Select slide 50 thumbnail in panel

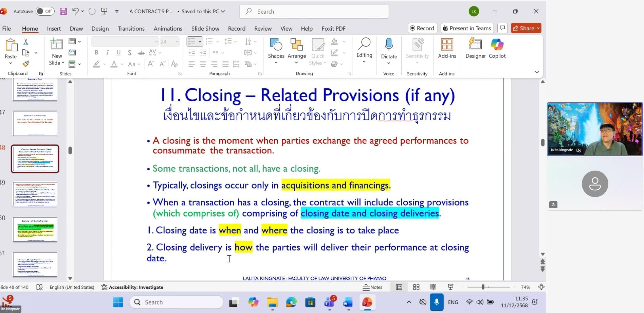(x=35, y=229)
